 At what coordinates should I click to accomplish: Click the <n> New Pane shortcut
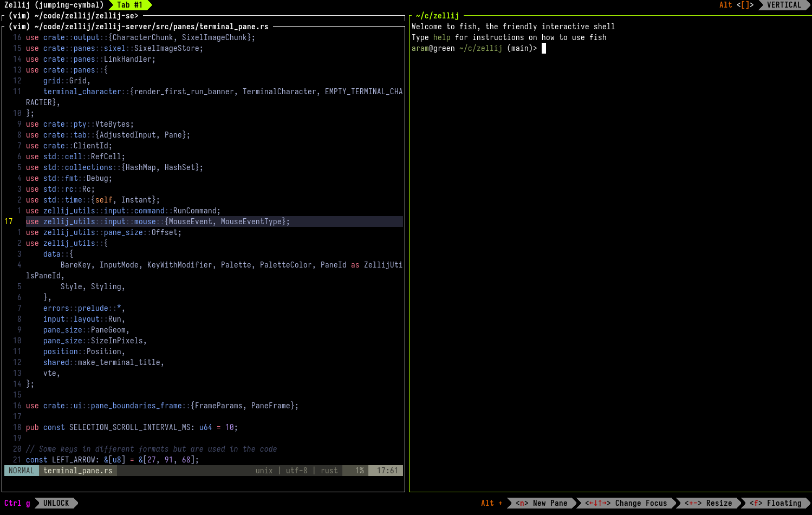(x=541, y=503)
